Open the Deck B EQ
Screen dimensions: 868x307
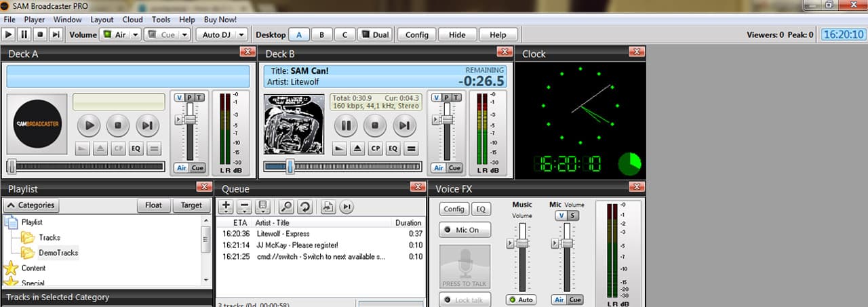pyautogui.click(x=393, y=149)
